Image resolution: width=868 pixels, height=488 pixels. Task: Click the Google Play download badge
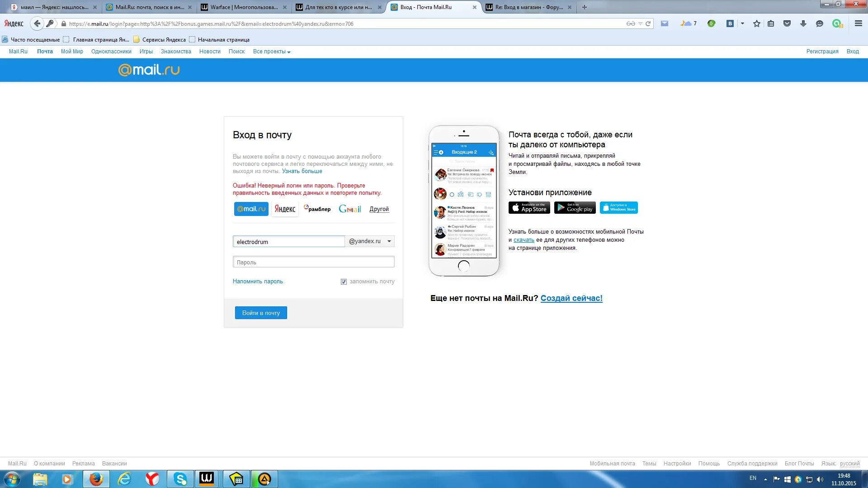tap(575, 207)
